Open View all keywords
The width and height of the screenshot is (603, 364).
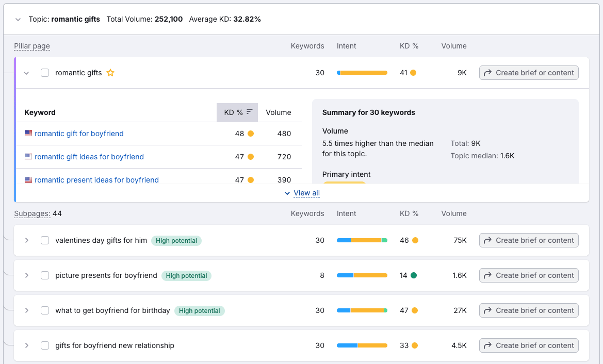(306, 193)
